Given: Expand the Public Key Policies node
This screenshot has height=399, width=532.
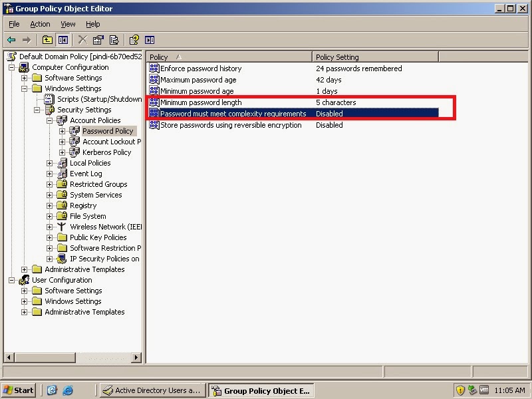Looking at the screenshot, I should 49,237.
